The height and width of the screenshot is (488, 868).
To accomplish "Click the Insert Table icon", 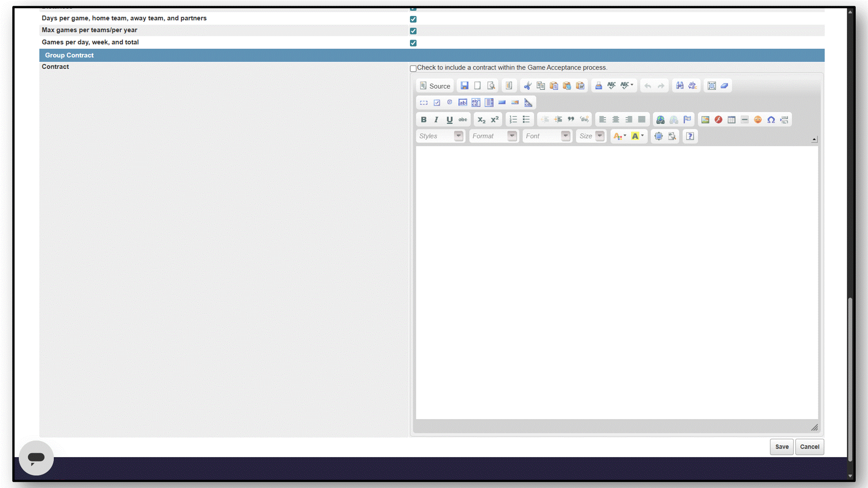I will tap(731, 120).
